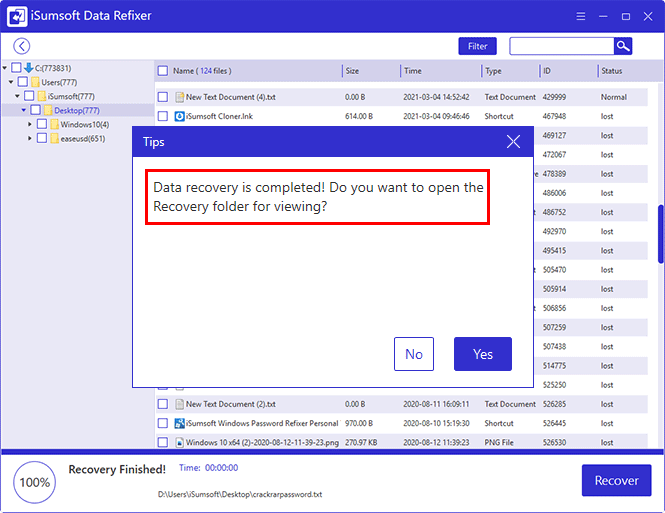Collapse the C: drive tree node

5,68
